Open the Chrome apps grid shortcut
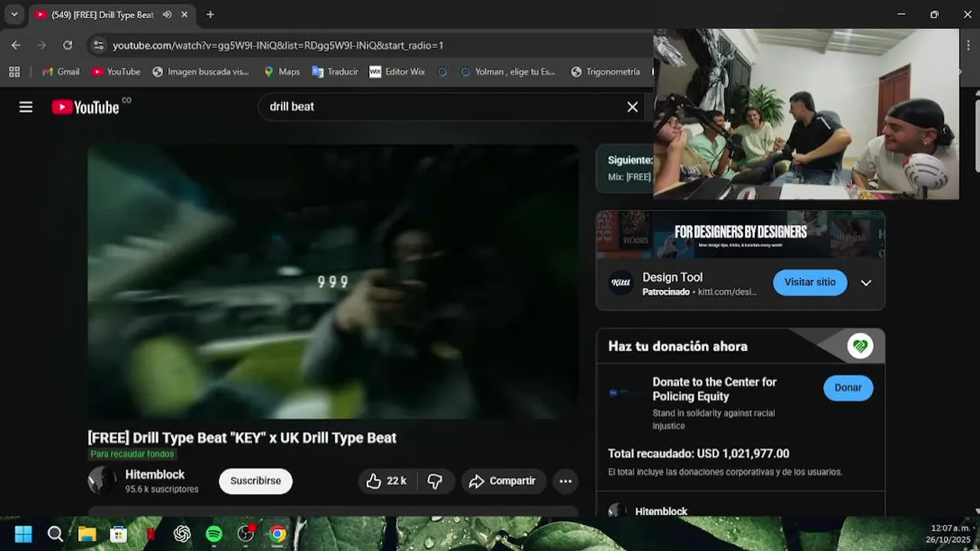Viewport: 980px width, 551px height. (14, 71)
